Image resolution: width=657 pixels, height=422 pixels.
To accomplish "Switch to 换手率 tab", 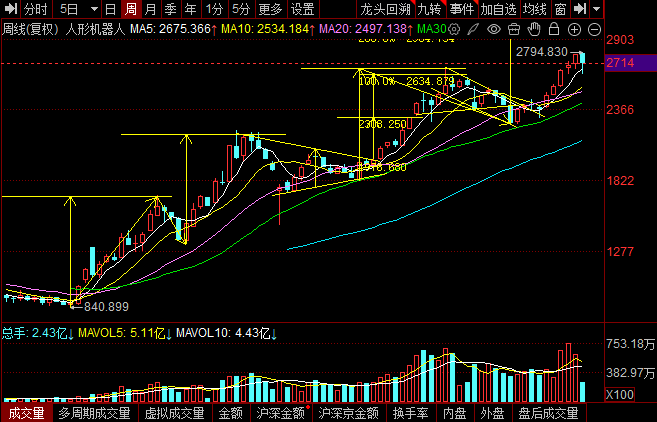I will tap(410, 413).
